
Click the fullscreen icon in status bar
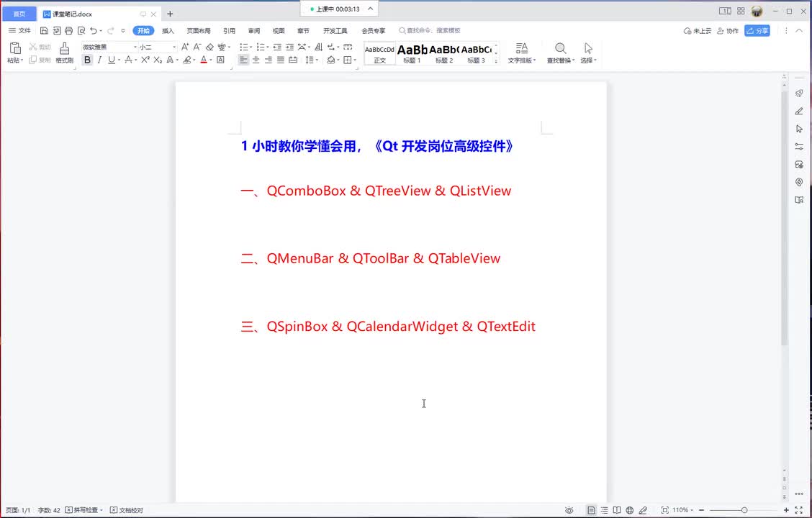pyautogui.click(x=799, y=510)
